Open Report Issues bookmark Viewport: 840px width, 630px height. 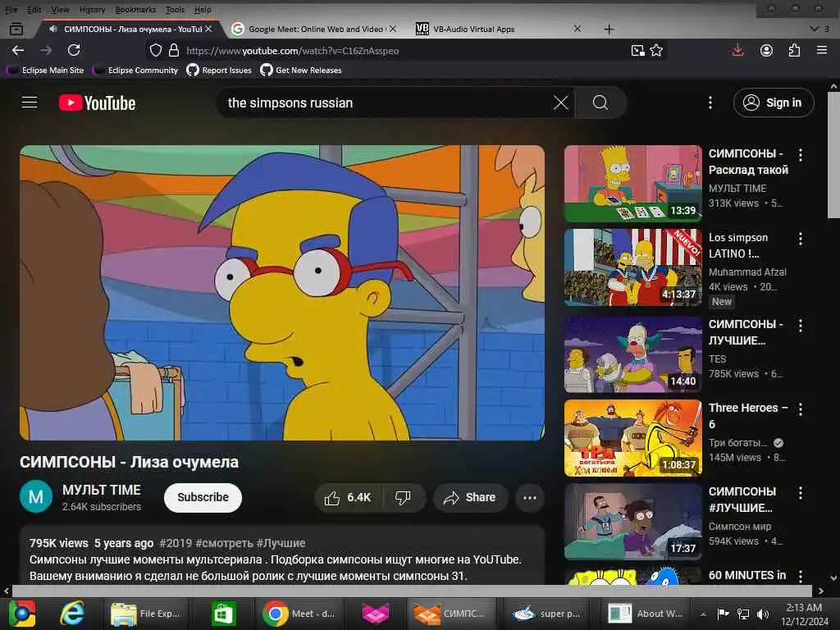point(220,71)
